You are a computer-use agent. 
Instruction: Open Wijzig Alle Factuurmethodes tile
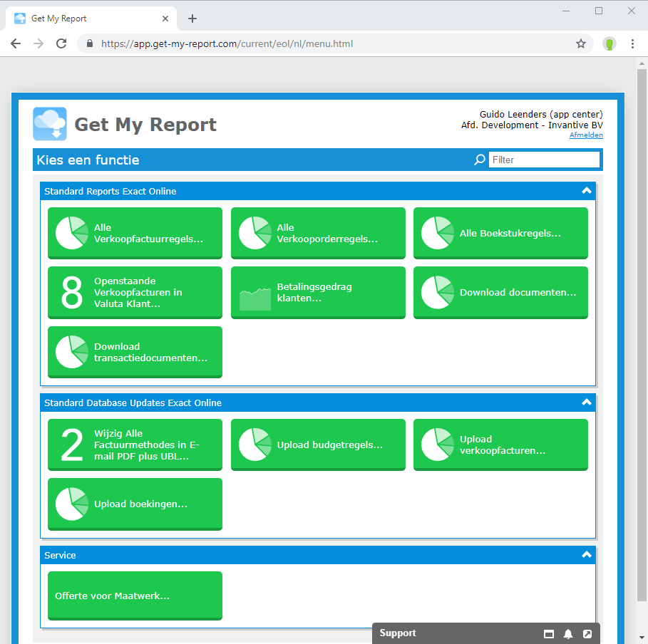tap(135, 445)
